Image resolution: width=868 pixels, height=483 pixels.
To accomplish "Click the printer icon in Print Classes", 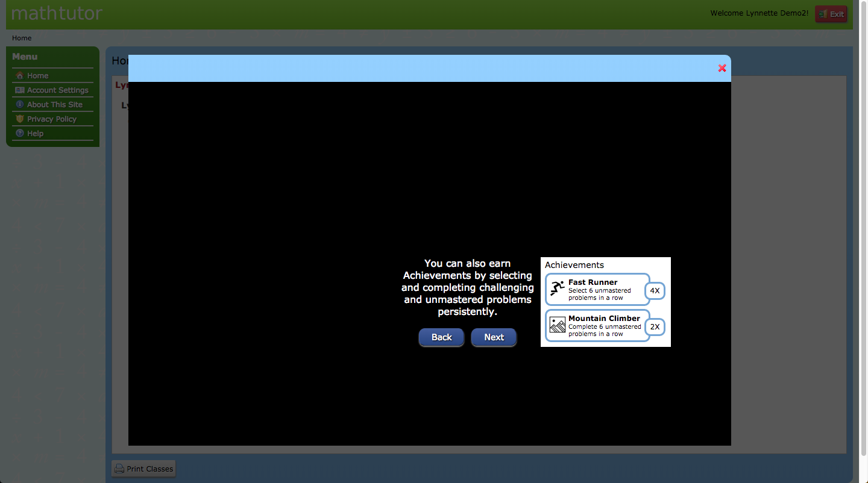I will 119,469.
